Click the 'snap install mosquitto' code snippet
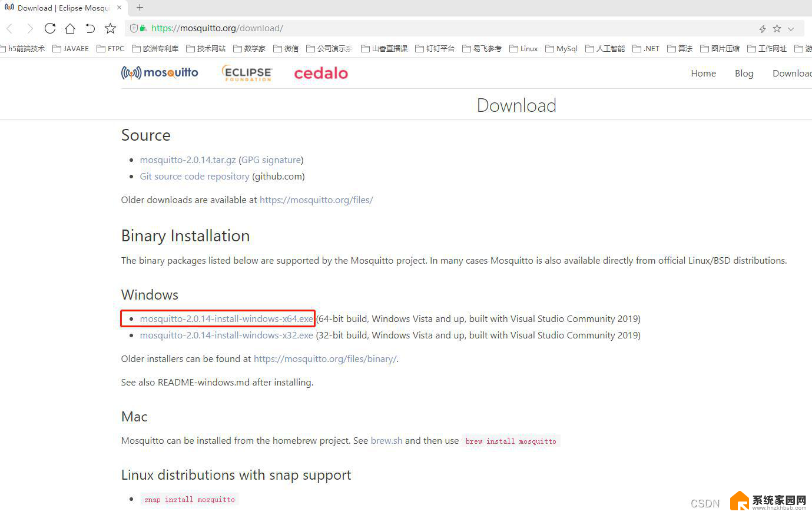The height and width of the screenshot is (515, 812). click(190, 500)
